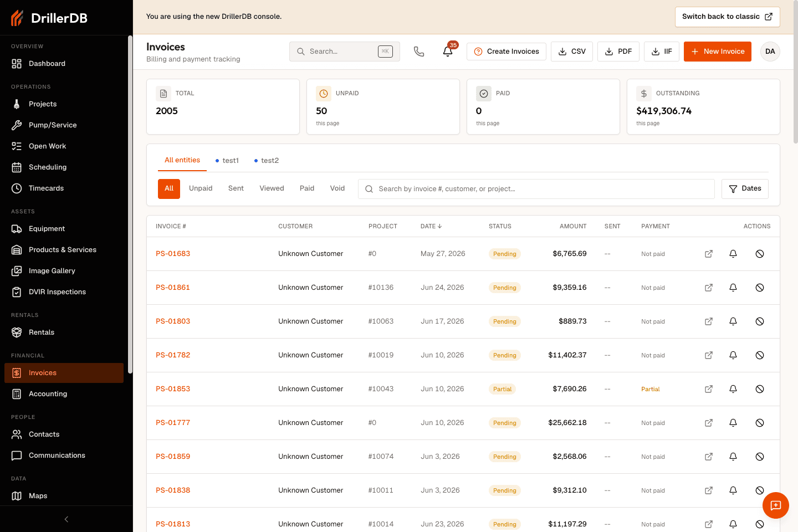Sort by Date column header
This screenshot has height=532, width=798.
tap(431, 226)
